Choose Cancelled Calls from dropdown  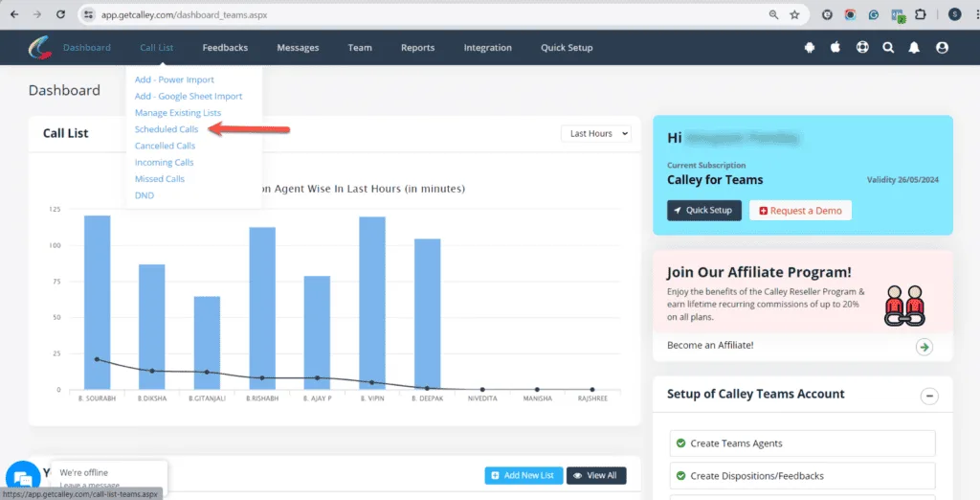pyautogui.click(x=165, y=146)
